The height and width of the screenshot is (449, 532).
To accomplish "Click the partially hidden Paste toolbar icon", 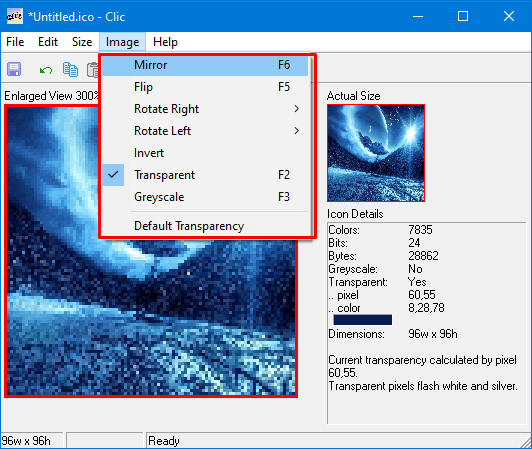I will click(x=93, y=70).
